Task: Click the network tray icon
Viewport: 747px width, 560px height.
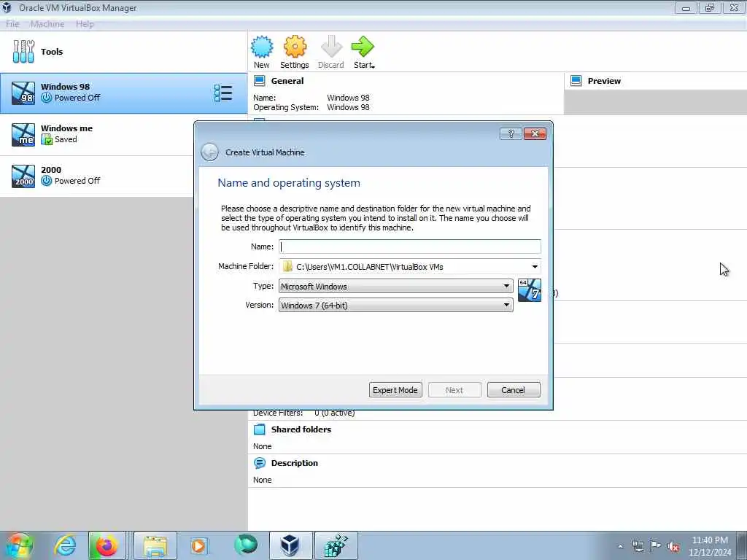Action: click(638, 546)
